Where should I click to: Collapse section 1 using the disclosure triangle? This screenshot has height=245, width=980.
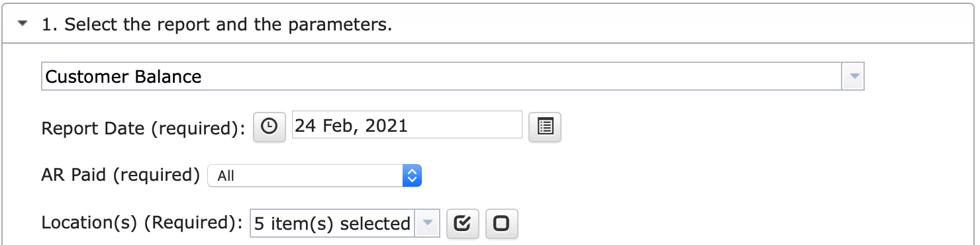point(23,24)
